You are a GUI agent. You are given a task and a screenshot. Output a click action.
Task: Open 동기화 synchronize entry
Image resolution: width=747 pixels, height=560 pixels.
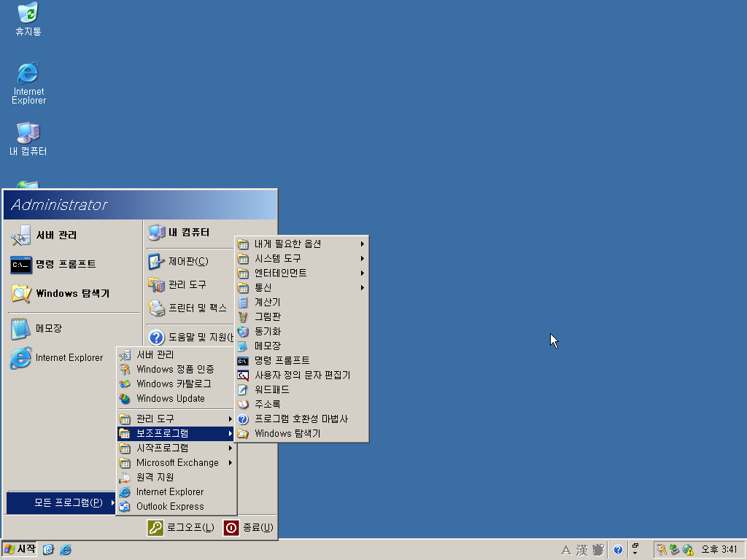tap(301, 332)
